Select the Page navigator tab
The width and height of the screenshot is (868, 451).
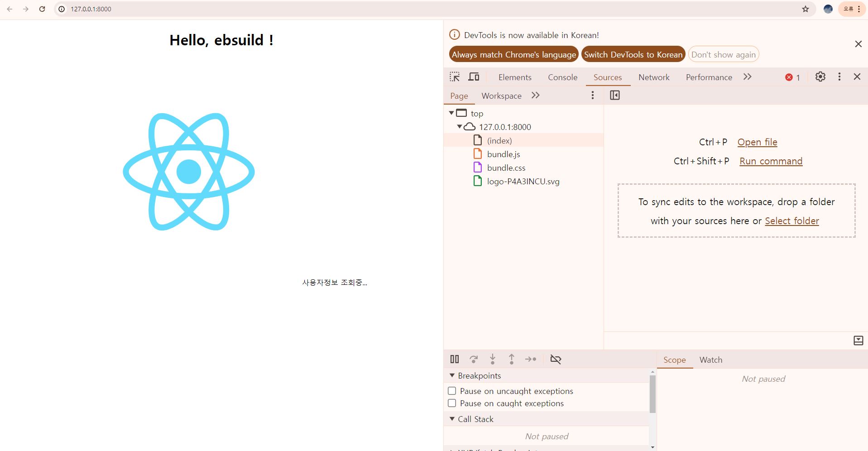pos(459,96)
